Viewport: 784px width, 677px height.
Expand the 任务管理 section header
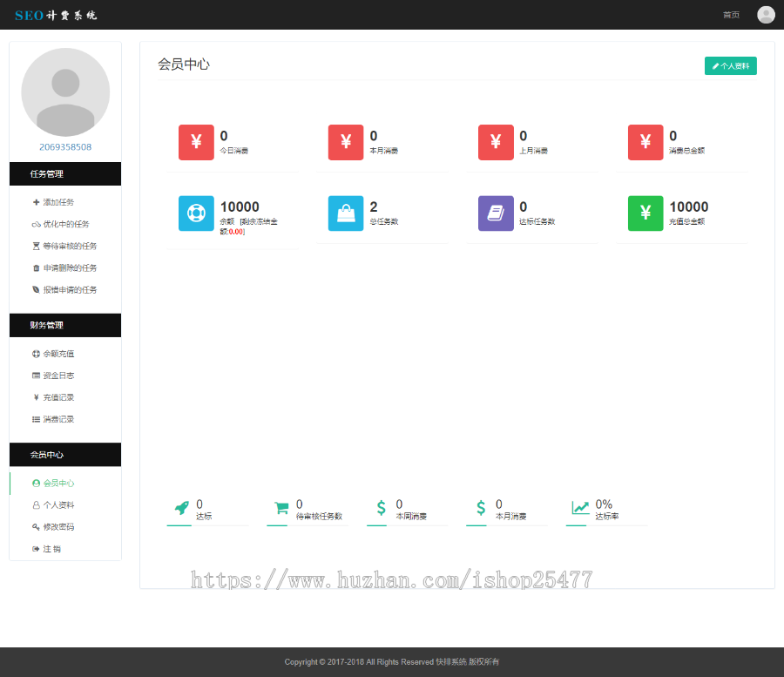[65, 173]
